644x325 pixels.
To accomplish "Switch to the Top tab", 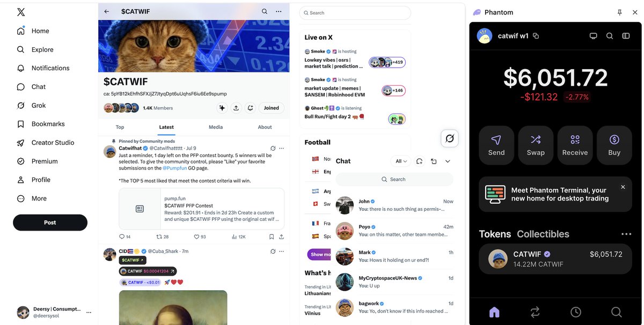I will click(120, 127).
